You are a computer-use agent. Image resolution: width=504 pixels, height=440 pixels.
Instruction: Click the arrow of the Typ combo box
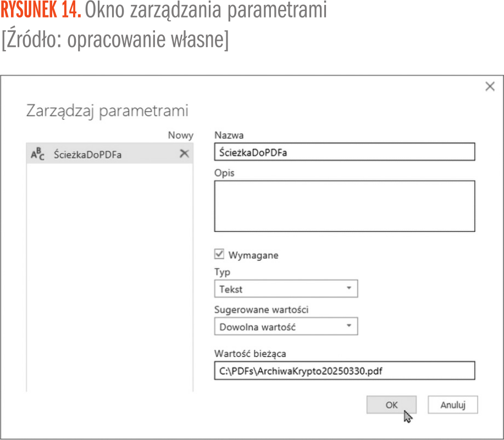(348, 289)
